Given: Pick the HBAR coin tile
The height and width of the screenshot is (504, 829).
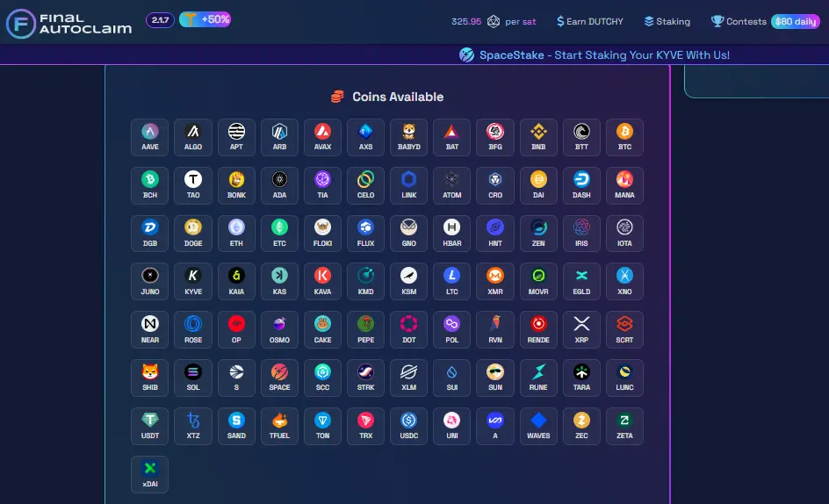Looking at the screenshot, I should pos(451,234).
